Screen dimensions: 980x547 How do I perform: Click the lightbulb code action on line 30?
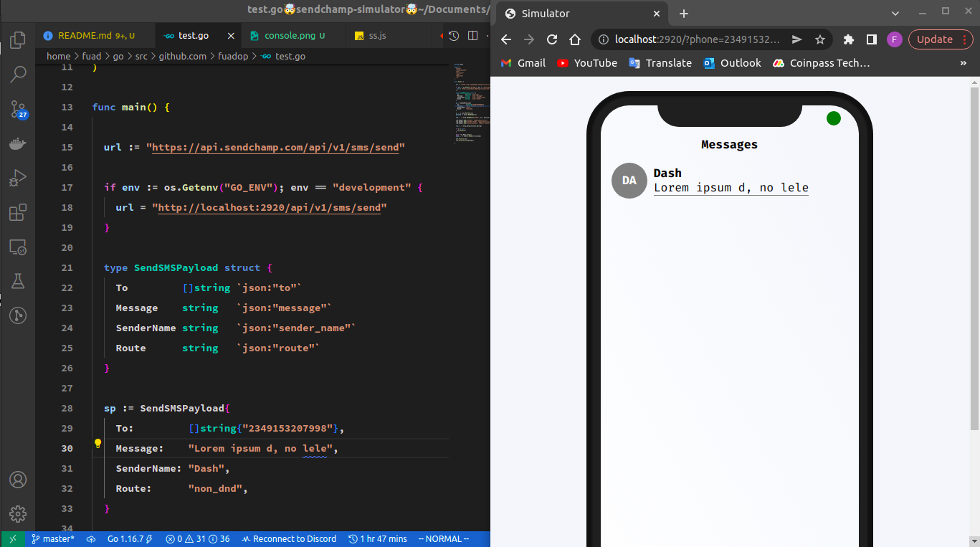click(98, 444)
